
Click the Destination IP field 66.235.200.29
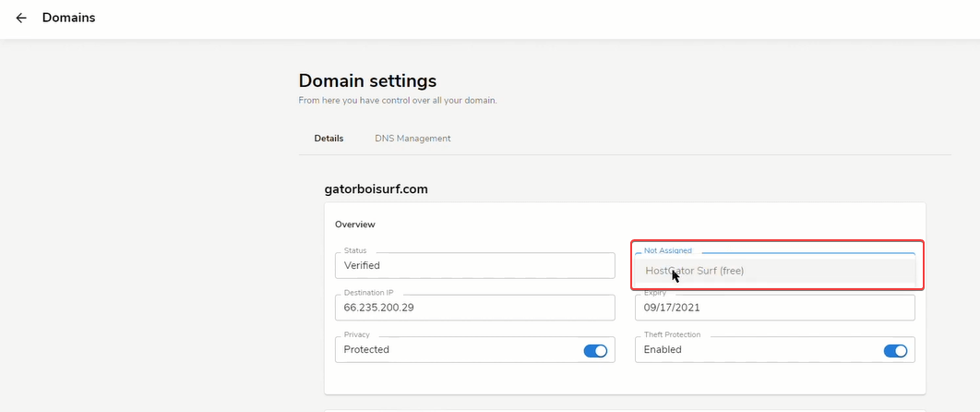(475, 308)
